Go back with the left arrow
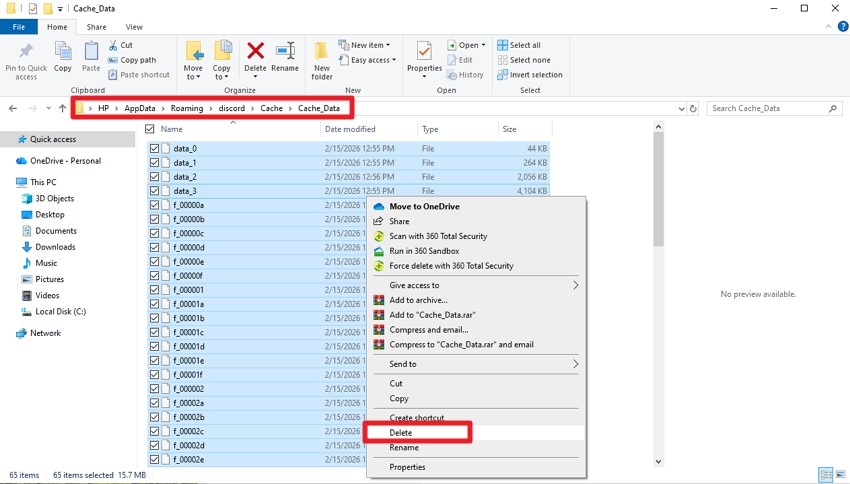The height and width of the screenshot is (484, 850). 13,108
